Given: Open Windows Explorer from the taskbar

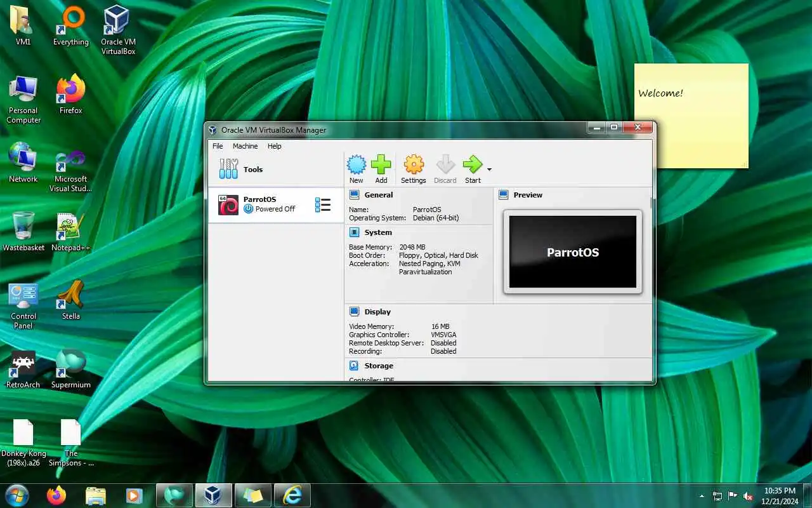Looking at the screenshot, I should click(x=95, y=495).
